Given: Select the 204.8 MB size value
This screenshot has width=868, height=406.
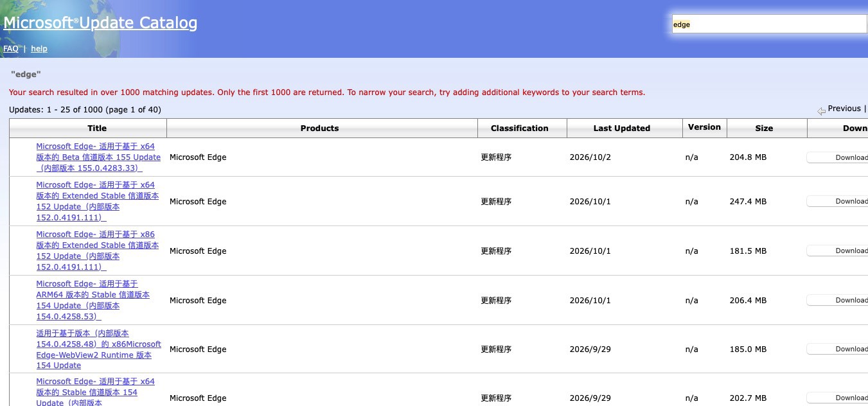Looking at the screenshot, I should coord(748,157).
